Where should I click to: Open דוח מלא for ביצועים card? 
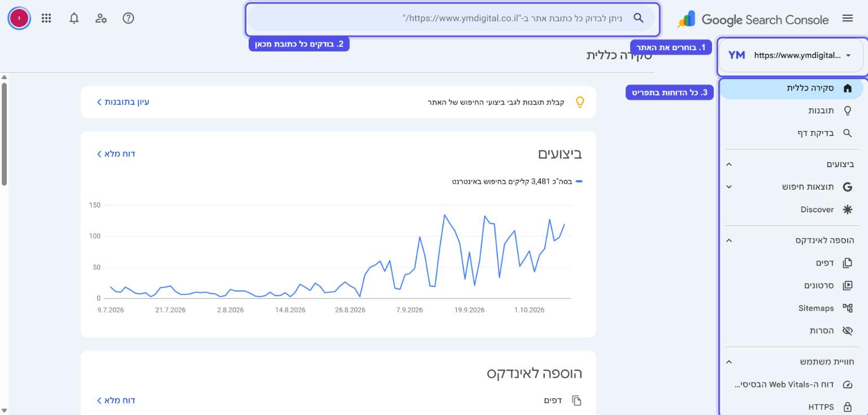(115, 154)
